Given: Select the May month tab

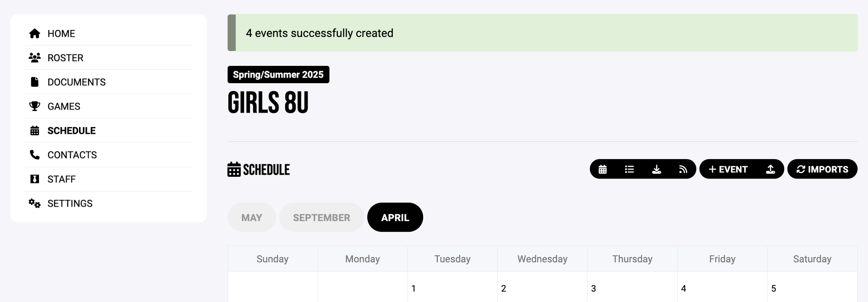Looking at the screenshot, I should (x=252, y=218).
